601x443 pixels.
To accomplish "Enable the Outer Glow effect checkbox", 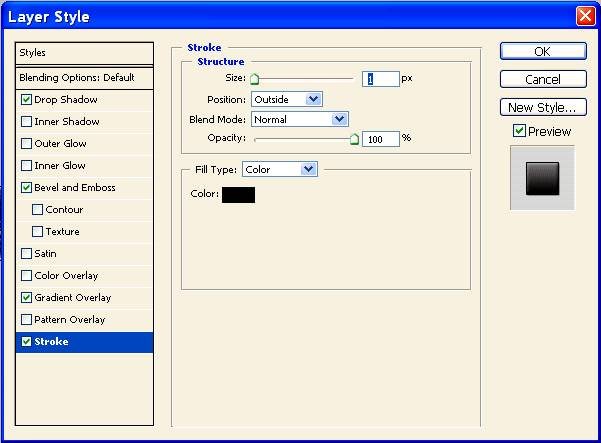I will (x=26, y=144).
